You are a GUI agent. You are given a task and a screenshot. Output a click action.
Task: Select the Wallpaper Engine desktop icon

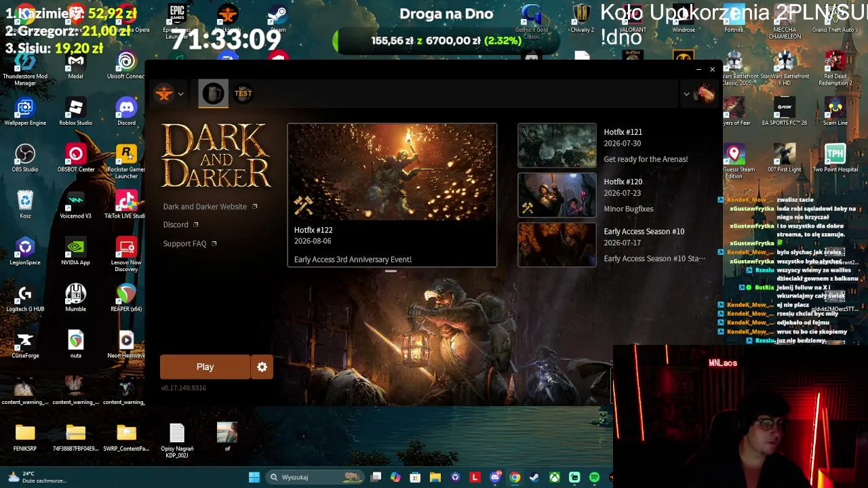[25, 112]
